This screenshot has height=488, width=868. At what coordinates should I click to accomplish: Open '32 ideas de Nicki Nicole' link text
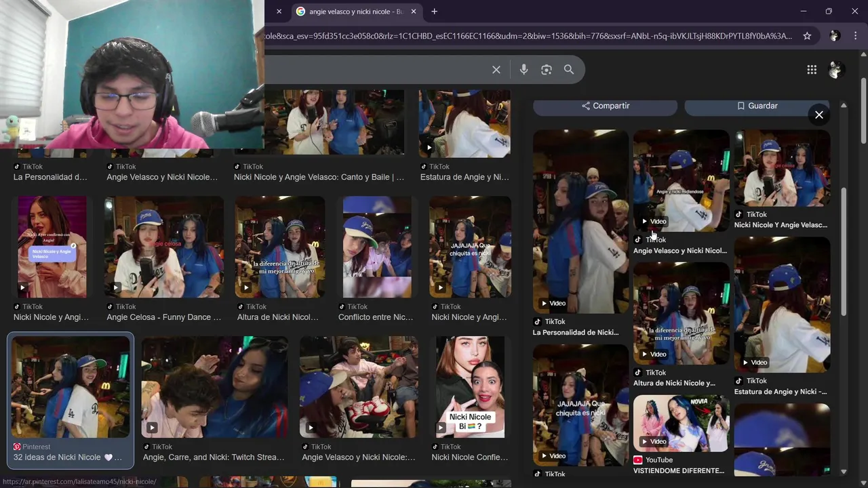[68, 457]
